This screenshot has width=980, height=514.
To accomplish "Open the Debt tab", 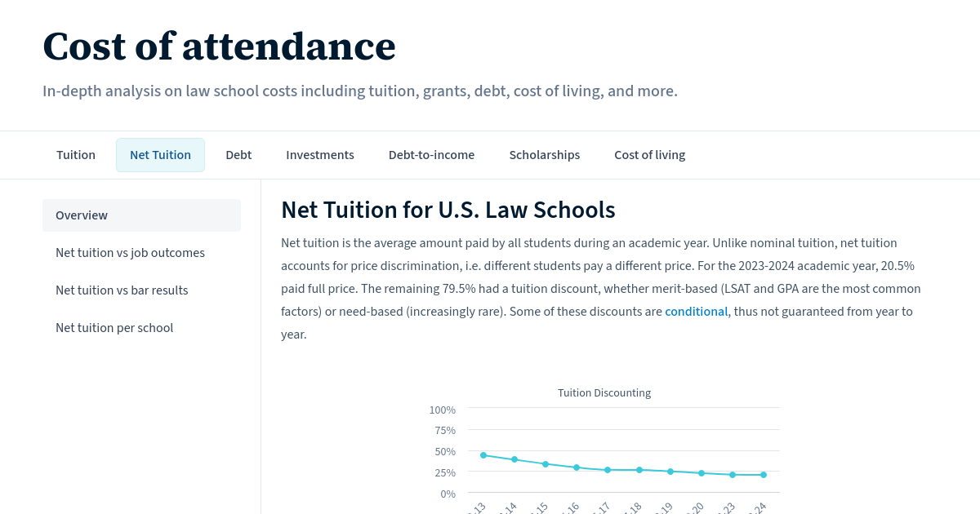I will click(238, 154).
